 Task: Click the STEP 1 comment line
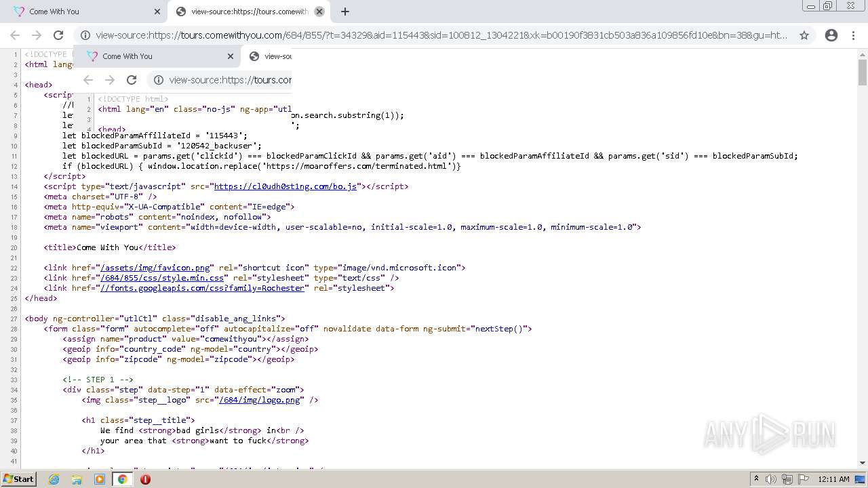[98, 380]
